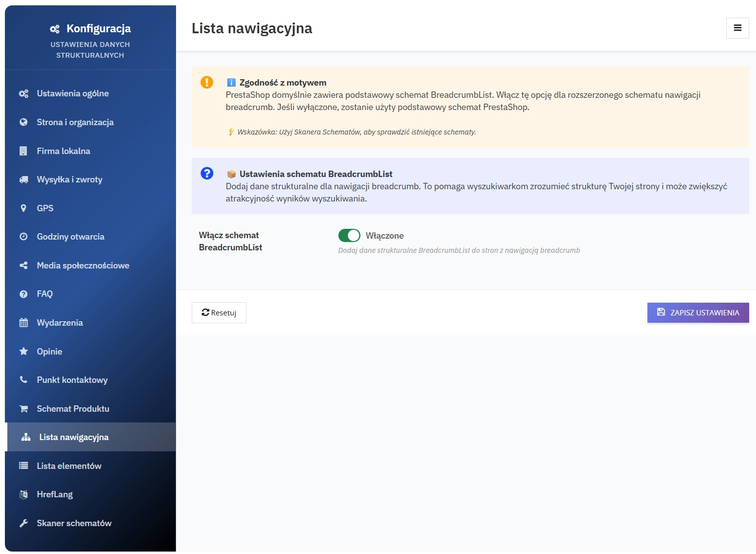The image size is (756, 554).
Task: Go to the FAQ menu item
Action: [44, 294]
